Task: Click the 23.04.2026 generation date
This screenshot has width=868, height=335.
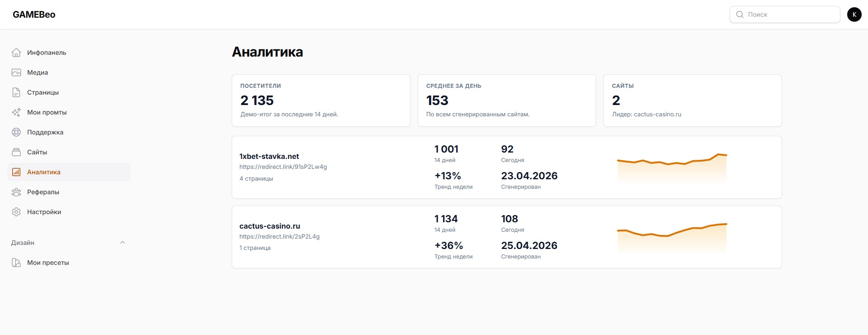Action: point(529,176)
